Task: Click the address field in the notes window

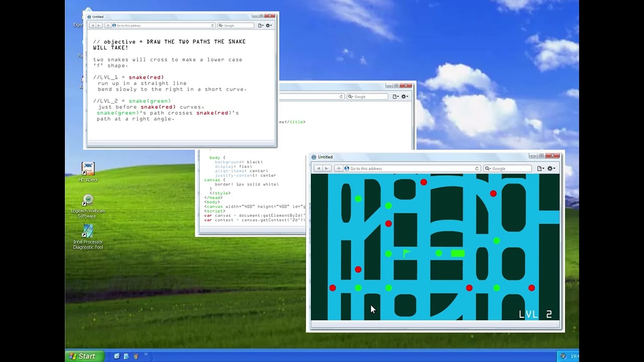Action: (x=164, y=25)
